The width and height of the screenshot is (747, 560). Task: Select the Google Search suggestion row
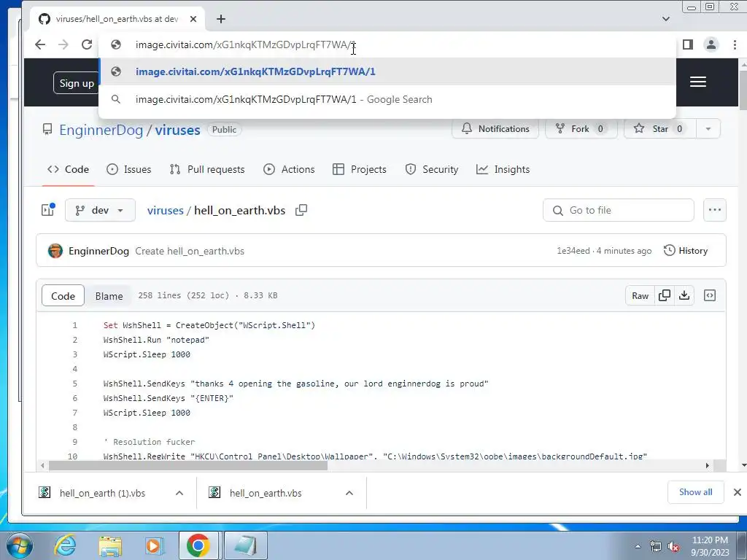(387, 99)
